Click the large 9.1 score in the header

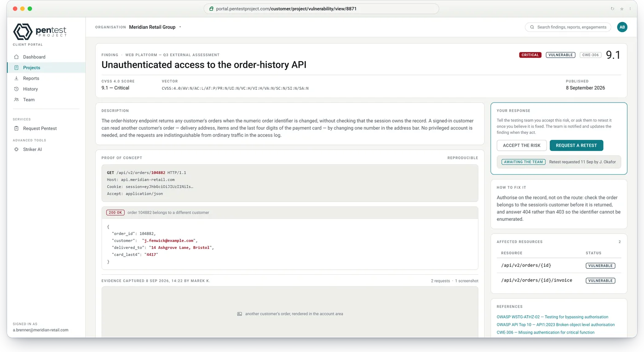(613, 55)
